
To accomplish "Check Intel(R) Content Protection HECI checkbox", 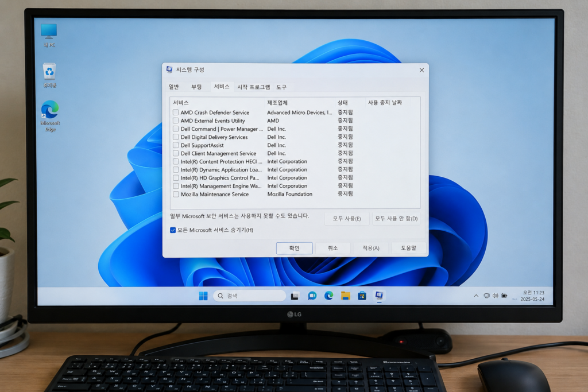I will 176,161.
